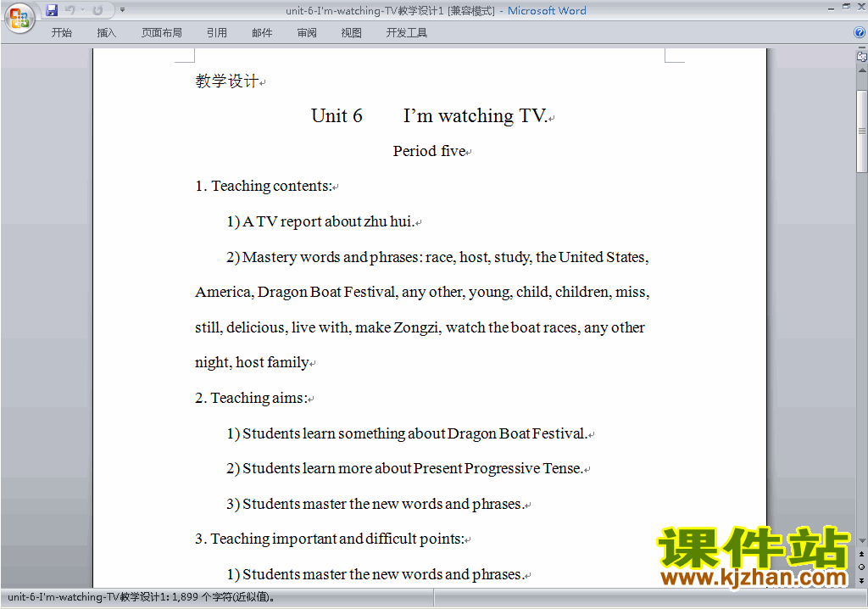The width and height of the screenshot is (868, 609).
Task: Click the vertical scrollbar down arrow
Action: pyautogui.click(x=862, y=541)
